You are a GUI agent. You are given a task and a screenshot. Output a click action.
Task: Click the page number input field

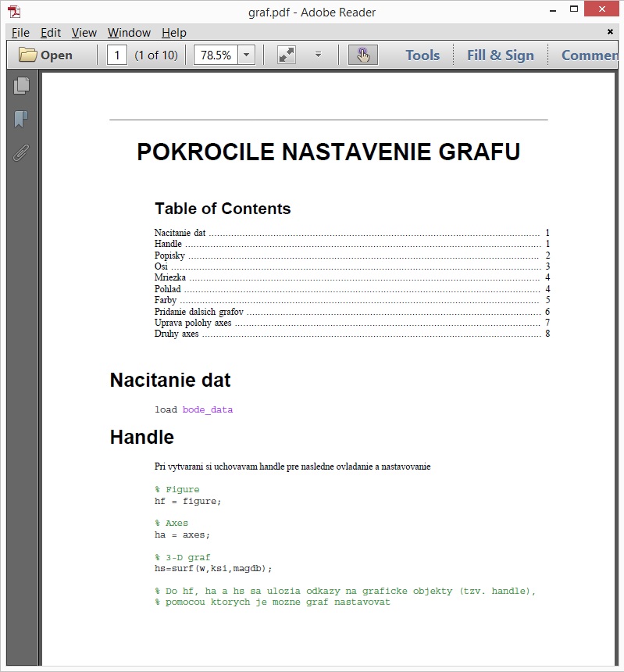pos(116,55)
